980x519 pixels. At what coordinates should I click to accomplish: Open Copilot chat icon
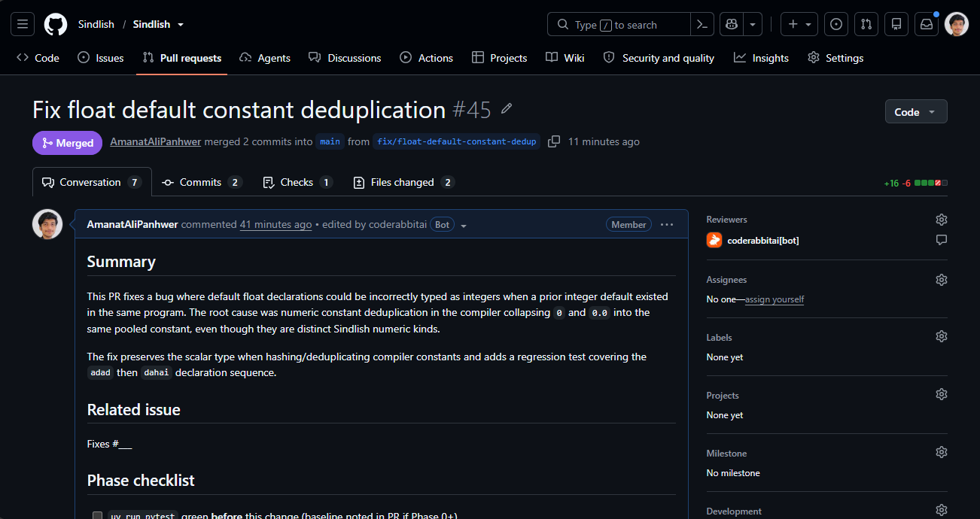(732, 24)
